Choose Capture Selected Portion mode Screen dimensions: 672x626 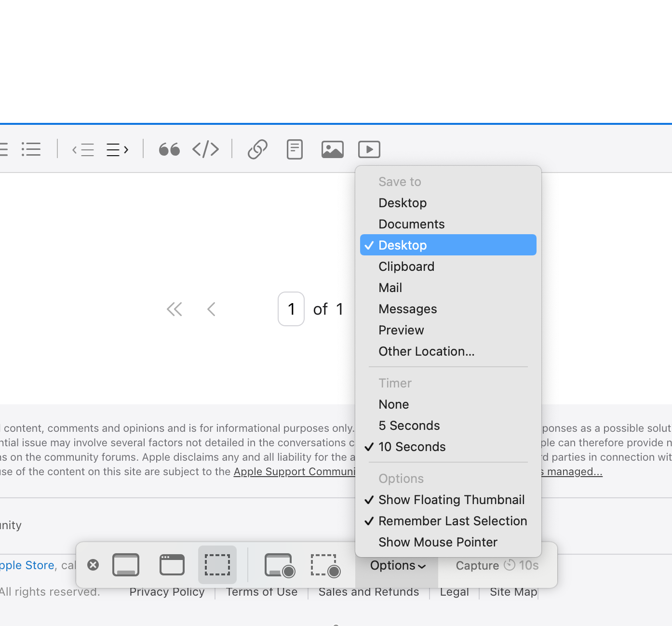[x=217, y=565]
